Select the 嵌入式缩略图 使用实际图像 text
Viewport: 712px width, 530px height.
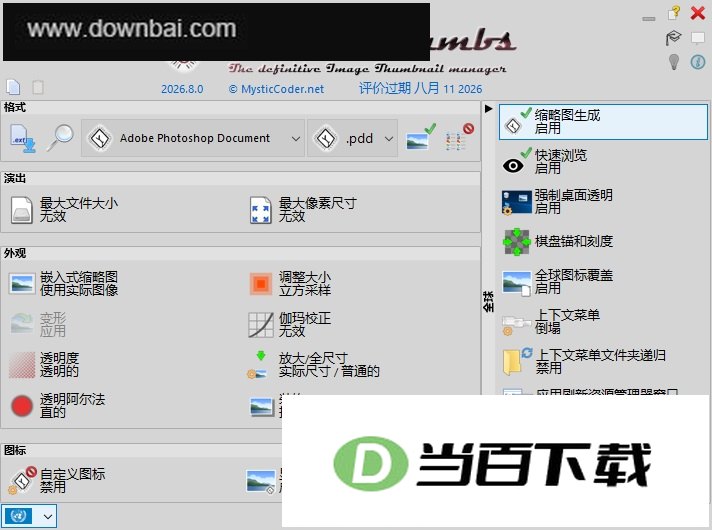(x=79, y=283)
